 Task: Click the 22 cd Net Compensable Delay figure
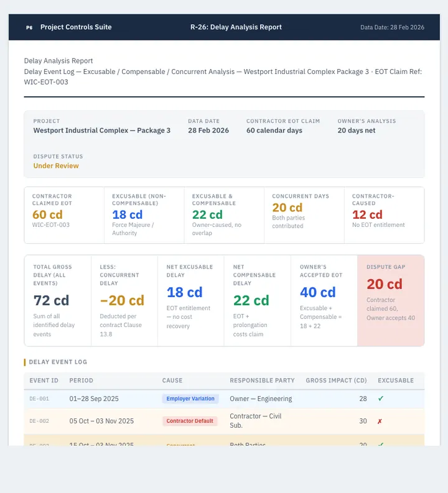tap(251, 300)
